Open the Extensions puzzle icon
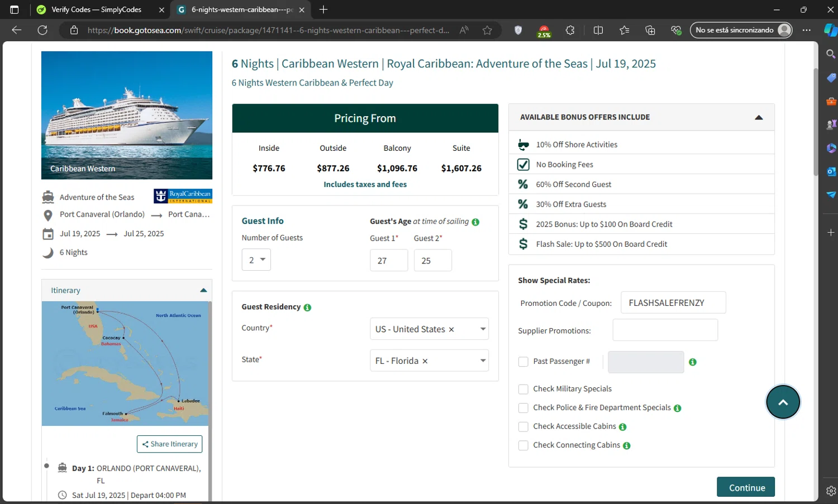Image resolution: width=838 pixels, height=504 pixels. 570,30
